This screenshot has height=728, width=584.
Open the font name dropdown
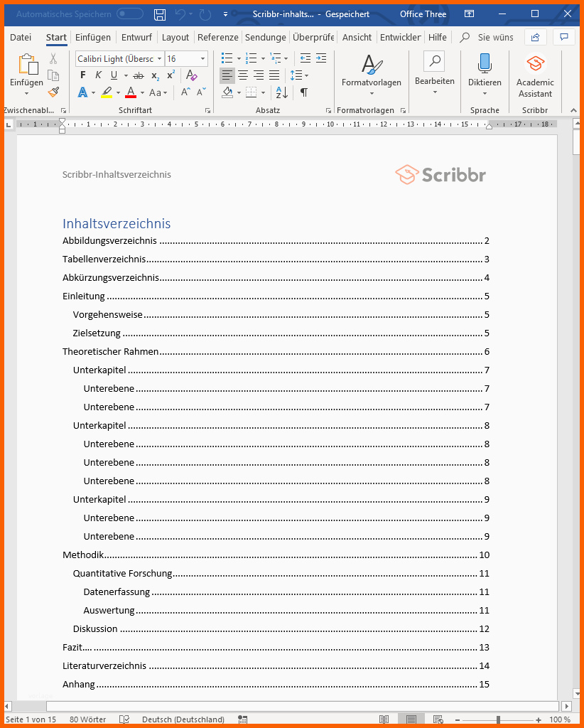point(160,58)
